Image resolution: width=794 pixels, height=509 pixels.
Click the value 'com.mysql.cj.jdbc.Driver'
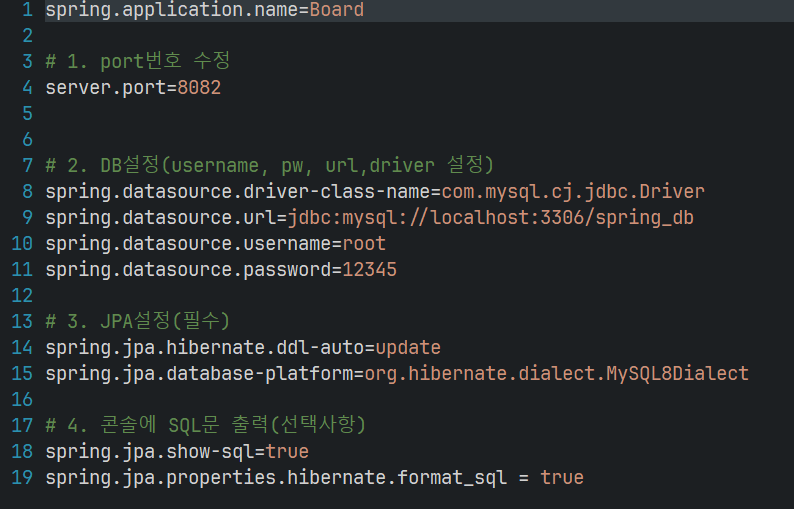coord(573,192)
